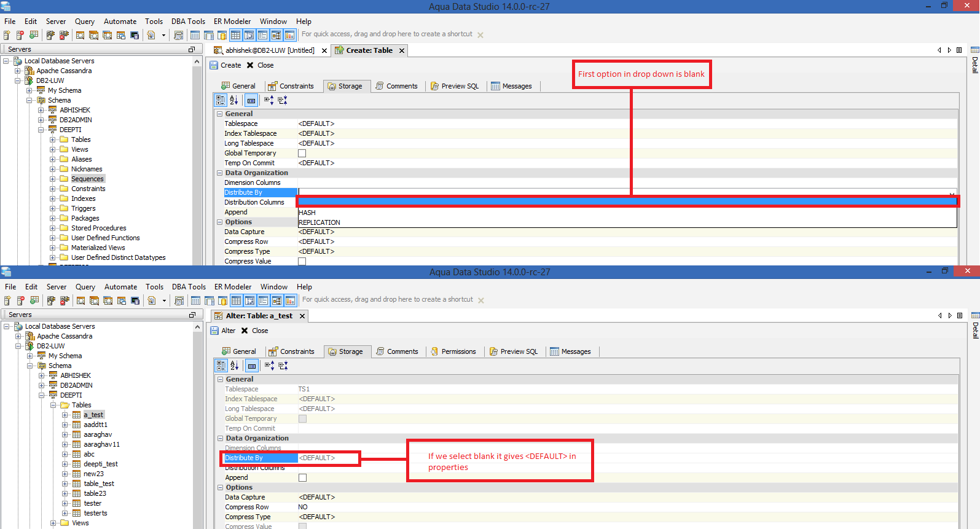Click restore icon on upper window's Servers panel

point(192,49)
